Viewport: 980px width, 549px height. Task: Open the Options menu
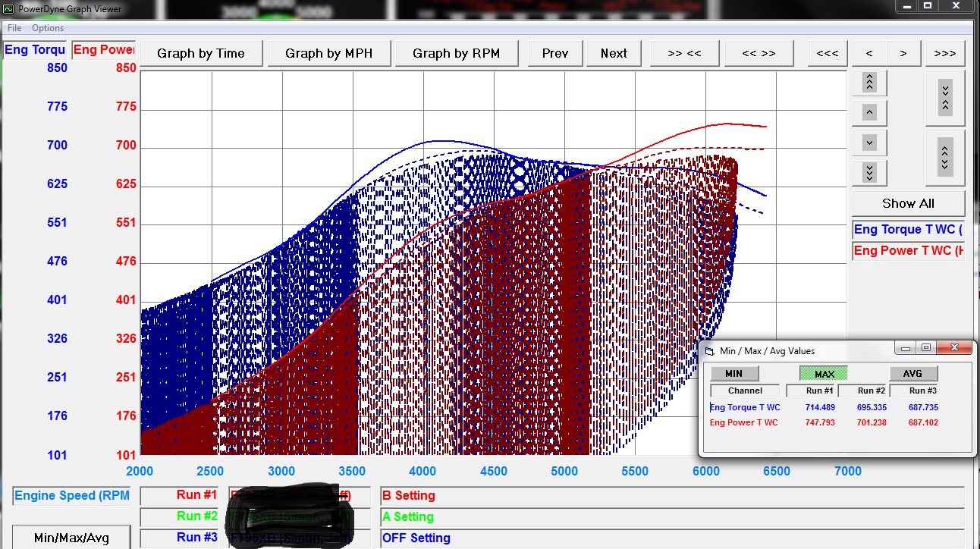(x=48, y=28)
